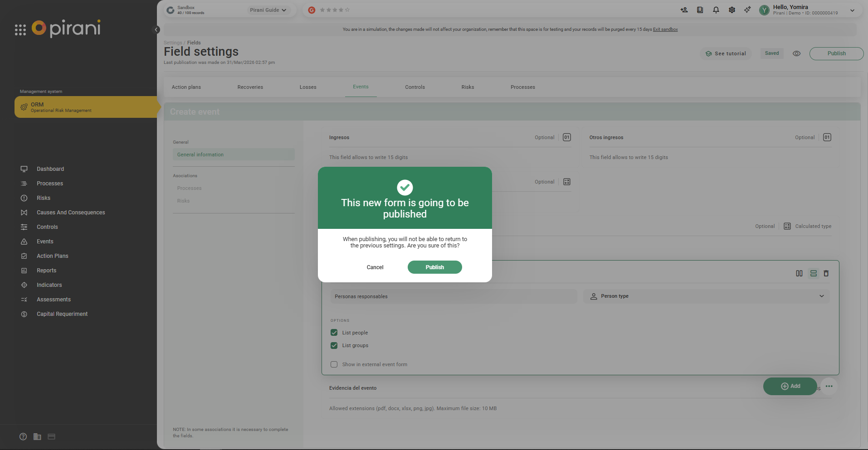Click the trash icon to delete field
The image size is (868, 450).
coord(826,273)
